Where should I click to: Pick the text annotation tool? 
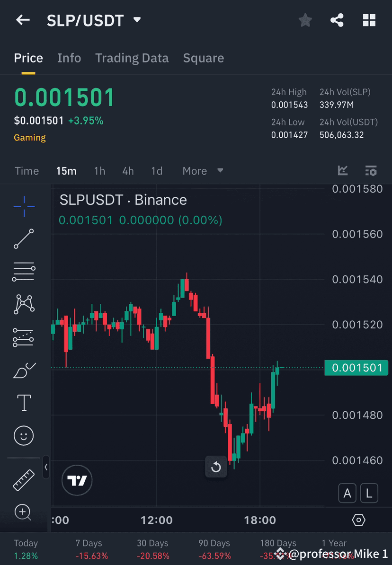[24, 402]
